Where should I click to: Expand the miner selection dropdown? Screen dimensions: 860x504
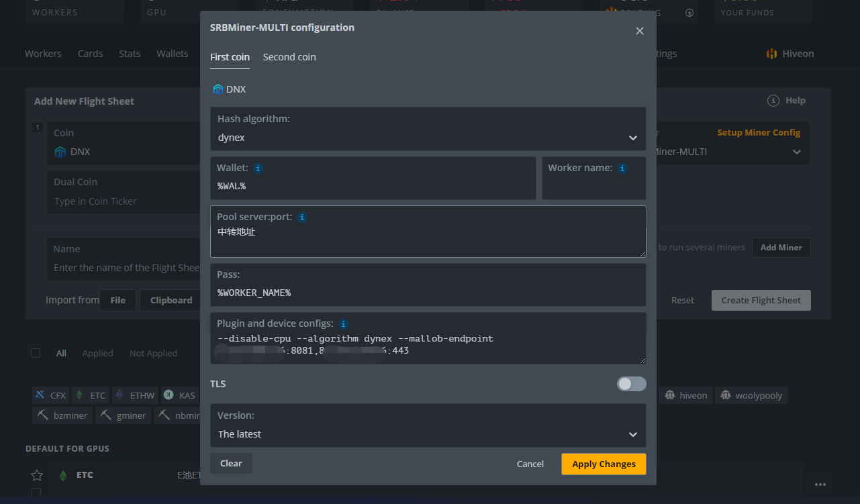coord(797,152)
